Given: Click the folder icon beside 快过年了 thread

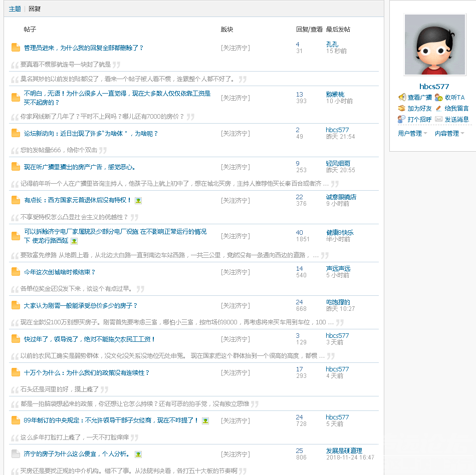Looking at the screenshot, I should pos(16,338).
